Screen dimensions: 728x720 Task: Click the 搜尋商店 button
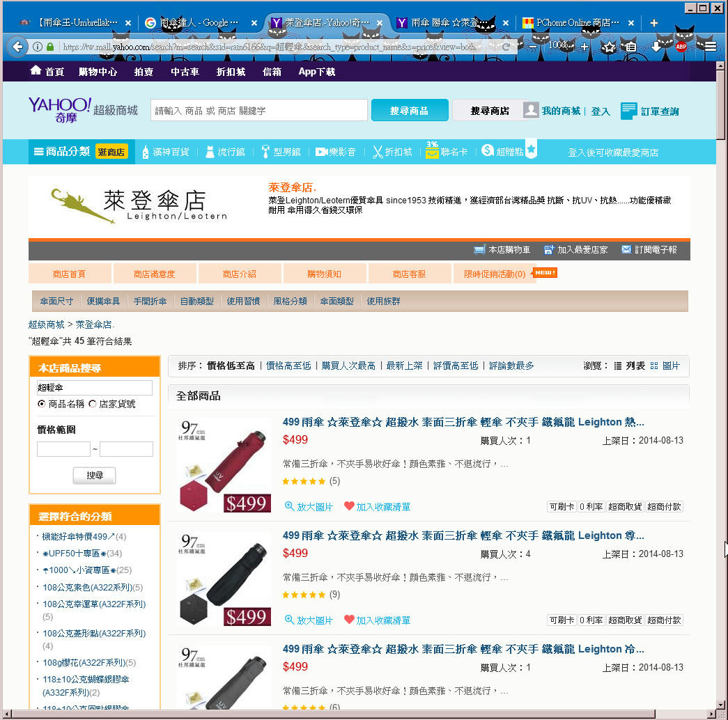[490, 111]
